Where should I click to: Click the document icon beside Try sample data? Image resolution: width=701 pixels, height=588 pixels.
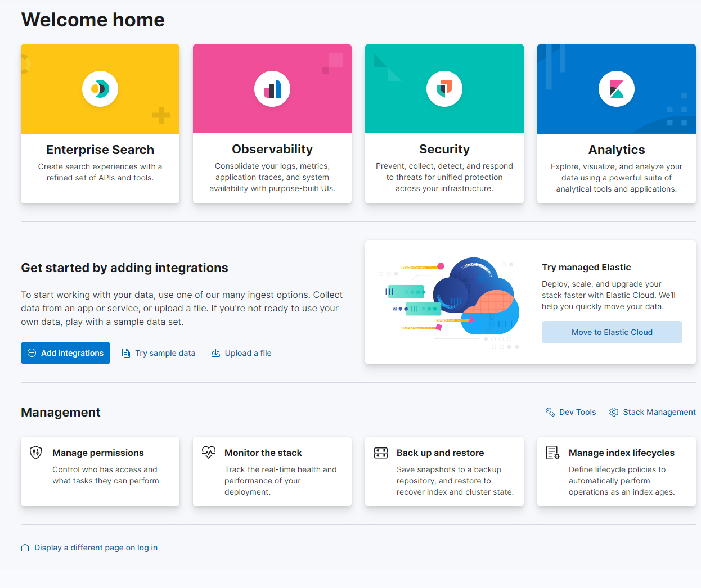[x=126, y=353]
